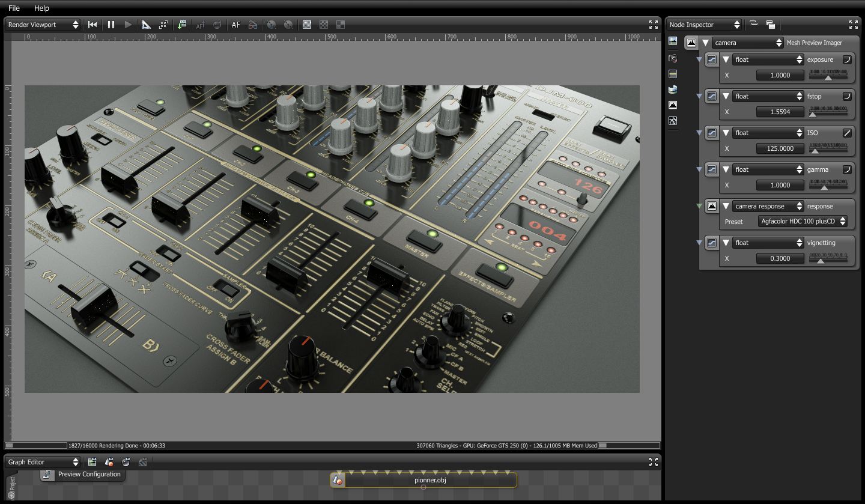Image resolution: width=865 pixels, height=504 pixels.
Task: Open the image preview tab in inspector sidebar
Action: pos(673,41)
